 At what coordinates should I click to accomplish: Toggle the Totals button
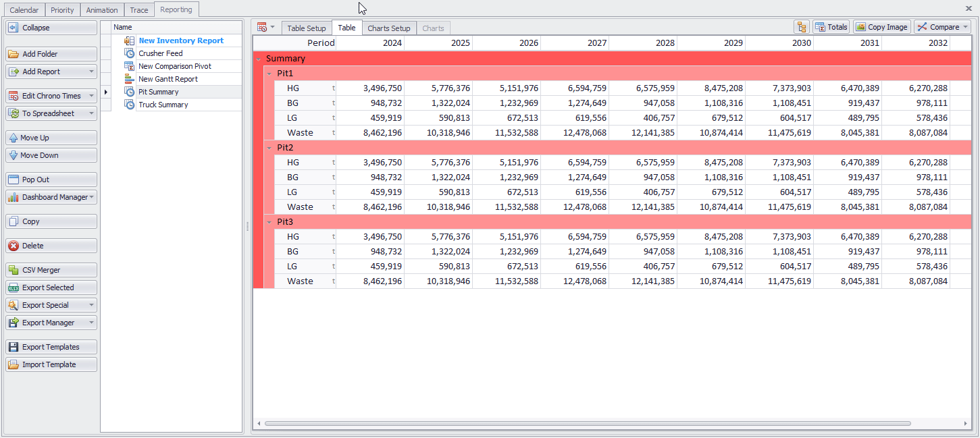(831, 27)
